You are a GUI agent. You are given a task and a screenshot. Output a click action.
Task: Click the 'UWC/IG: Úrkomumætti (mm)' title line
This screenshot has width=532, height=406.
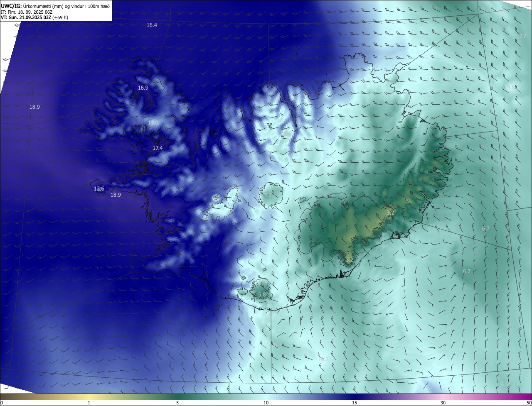coord(55,6)
